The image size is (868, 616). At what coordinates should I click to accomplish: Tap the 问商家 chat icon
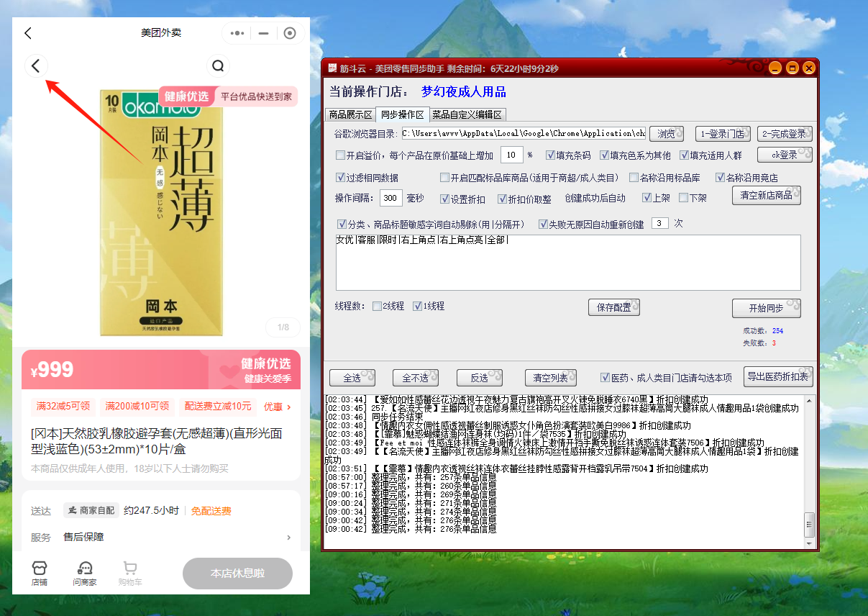[84, 574]
